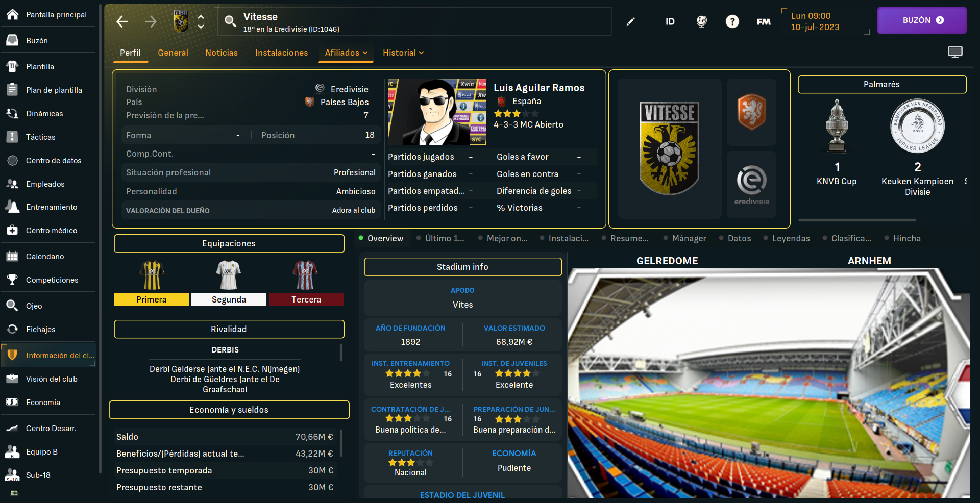Open Plan de plantilla sidebar icon
The image size is (980, 503).
click(13, 90)
